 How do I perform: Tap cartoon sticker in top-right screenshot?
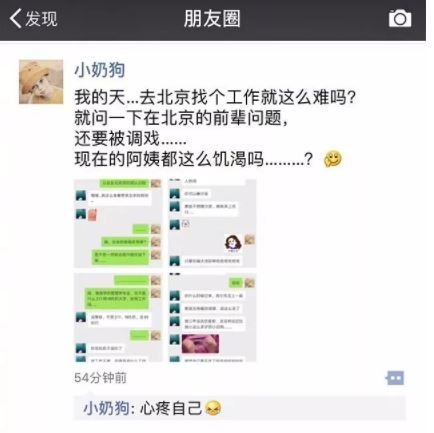click(x=233, y=243)
